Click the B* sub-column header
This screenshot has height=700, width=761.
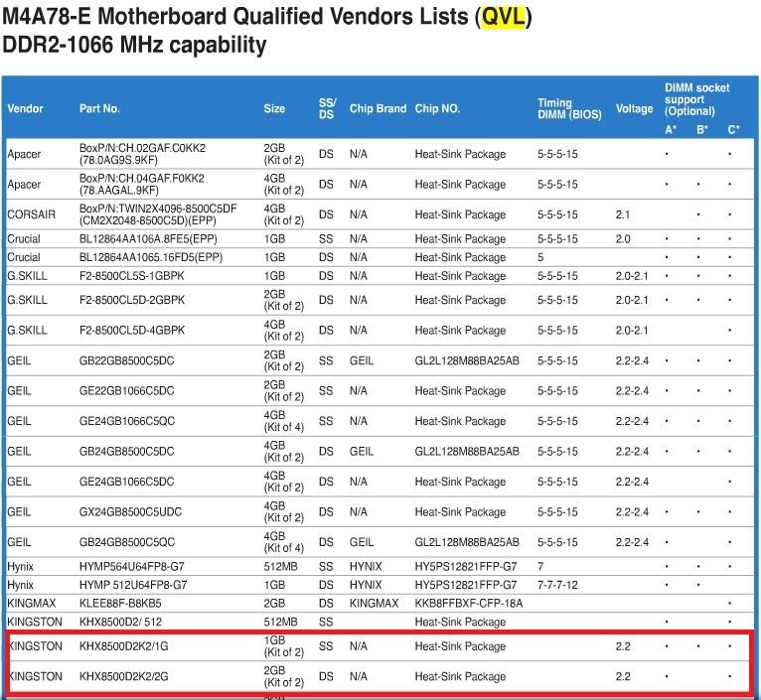[701, 129]
